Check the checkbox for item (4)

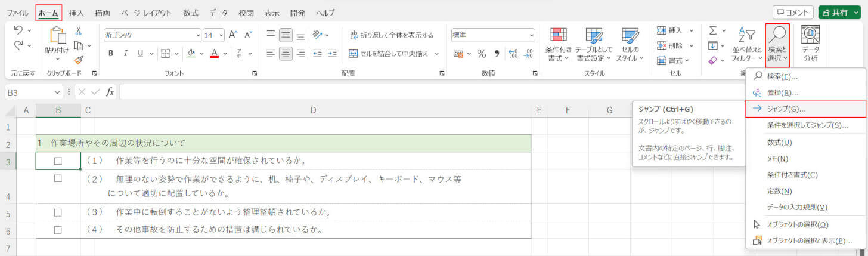[58, 229]
